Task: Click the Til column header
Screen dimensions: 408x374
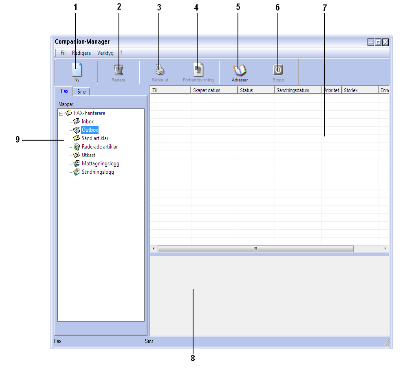Action: click(x=170, y=90)
